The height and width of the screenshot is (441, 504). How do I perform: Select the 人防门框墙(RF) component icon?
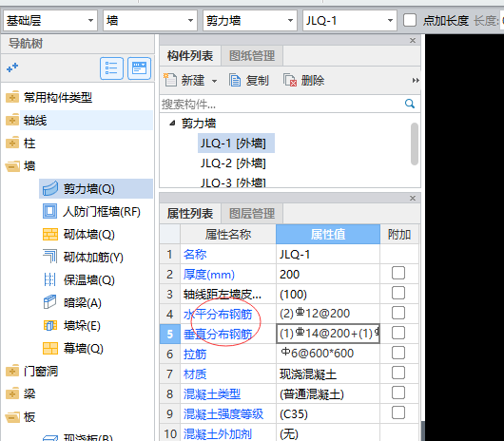click(49, 211)
